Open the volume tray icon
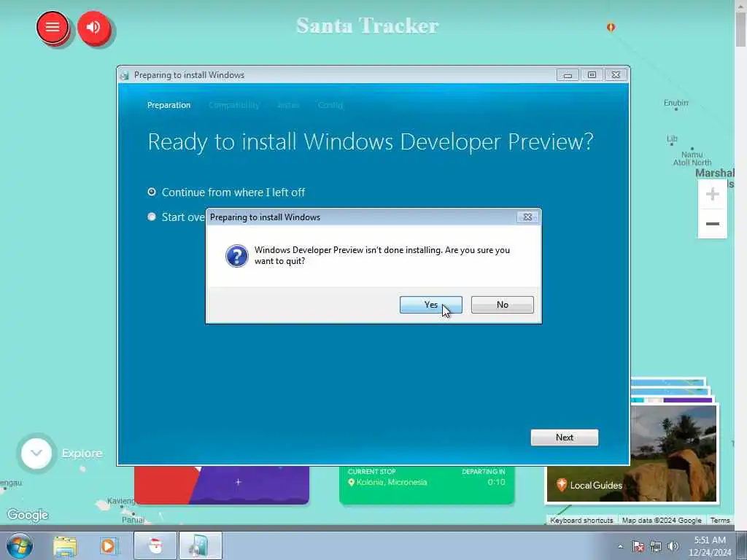Viewport: 747px width, 560px height. [673, 546]
